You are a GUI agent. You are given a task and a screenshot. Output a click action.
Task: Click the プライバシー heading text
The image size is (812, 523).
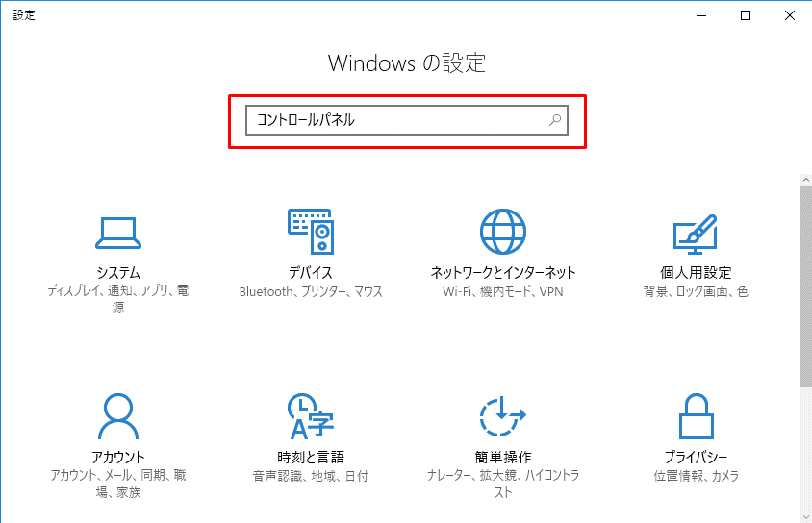696,457
